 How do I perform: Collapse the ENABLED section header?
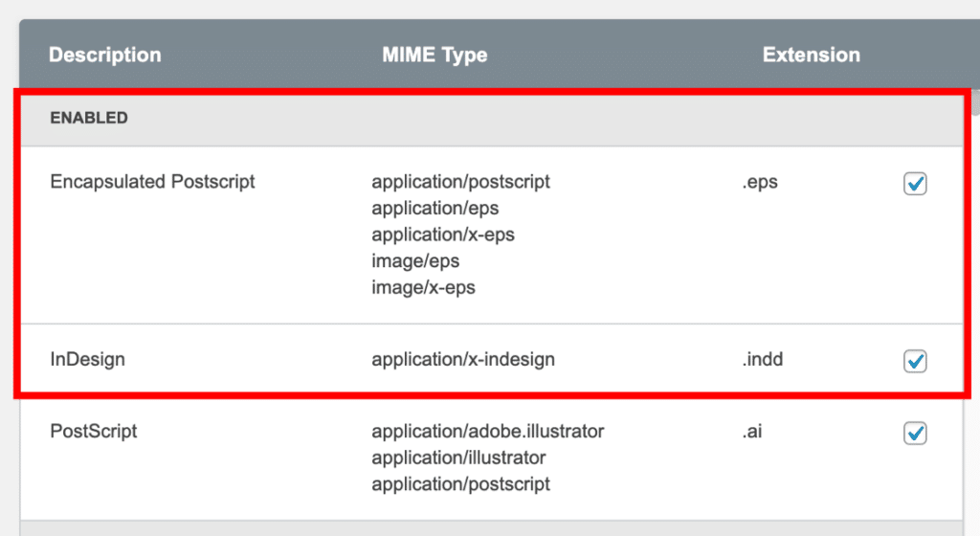pos(89,119)
